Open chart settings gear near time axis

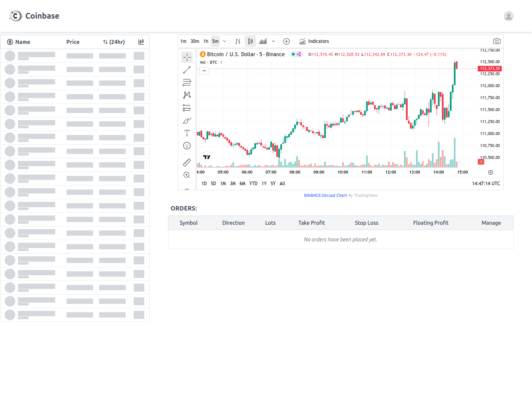point(490,172)
